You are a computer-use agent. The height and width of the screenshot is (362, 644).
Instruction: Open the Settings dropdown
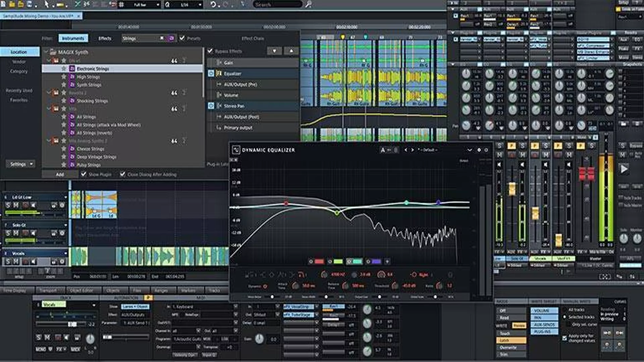[20, 164]
